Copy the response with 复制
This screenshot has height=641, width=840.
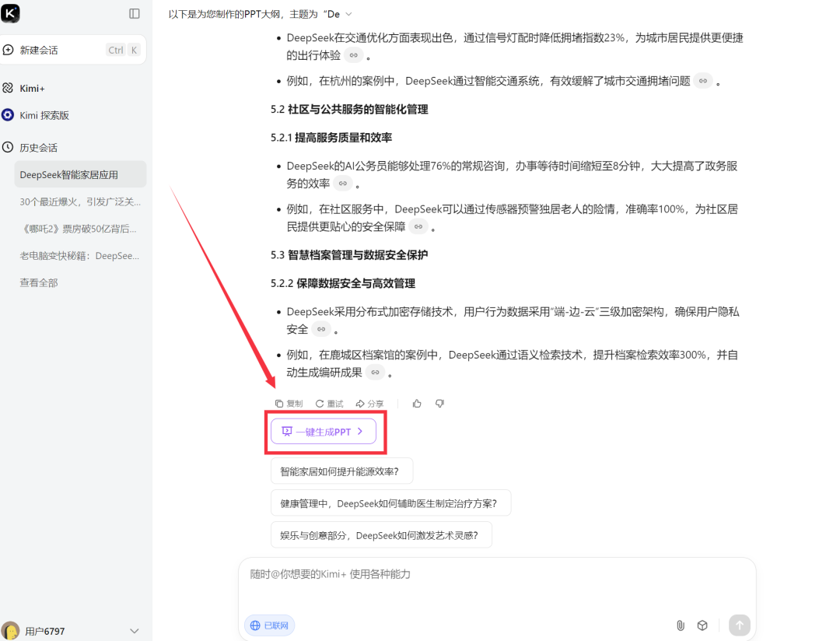coord(289,404)
